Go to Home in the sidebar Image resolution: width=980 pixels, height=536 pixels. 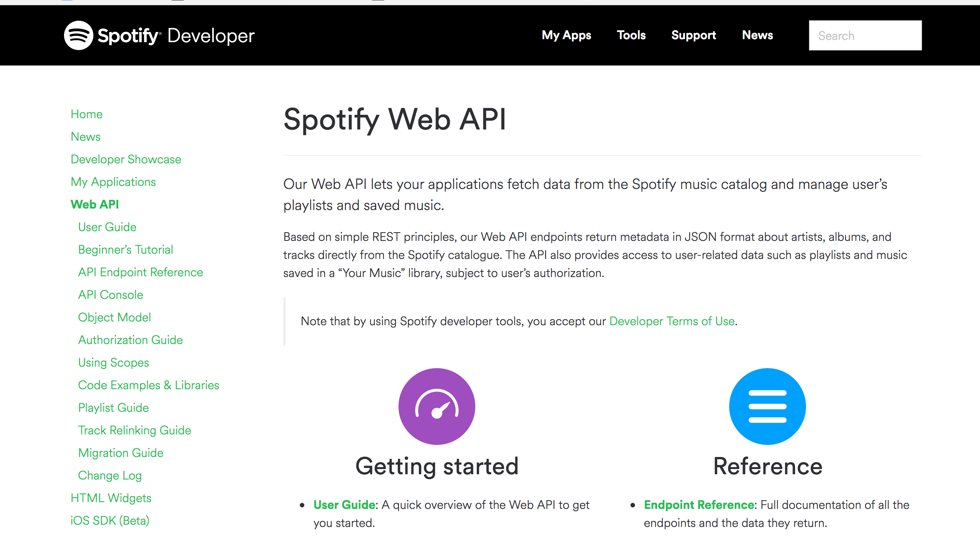click(x=86, y=114)
